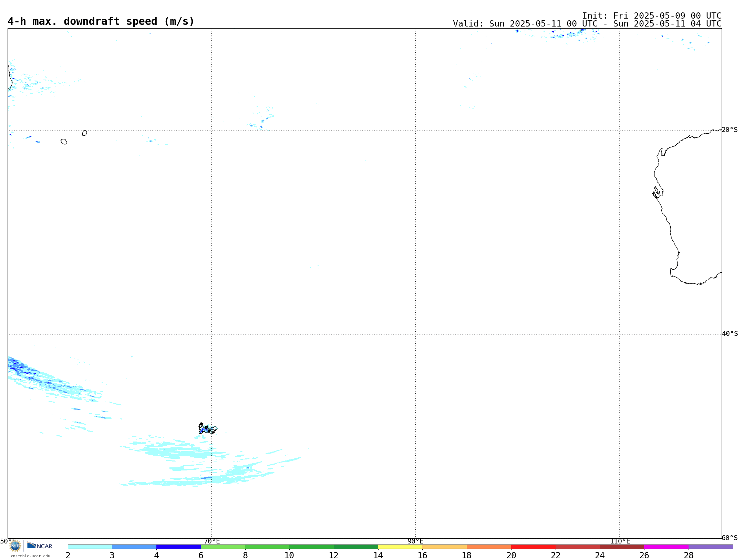This screenshot has height=560, width=744.
Task: Click the colorbar tick label 14
Action: 378,555
